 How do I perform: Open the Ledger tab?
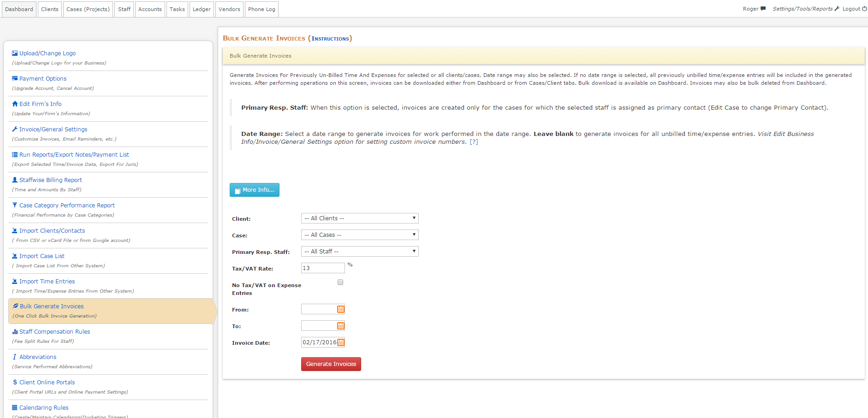pyautogui.click(x=202, y=9)
